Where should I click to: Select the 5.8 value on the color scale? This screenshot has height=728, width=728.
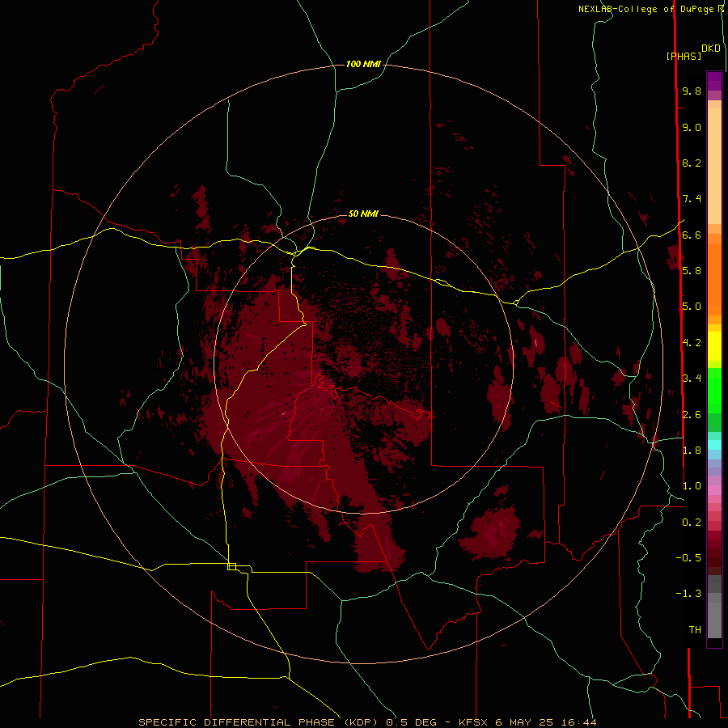[x=692, y=271]
